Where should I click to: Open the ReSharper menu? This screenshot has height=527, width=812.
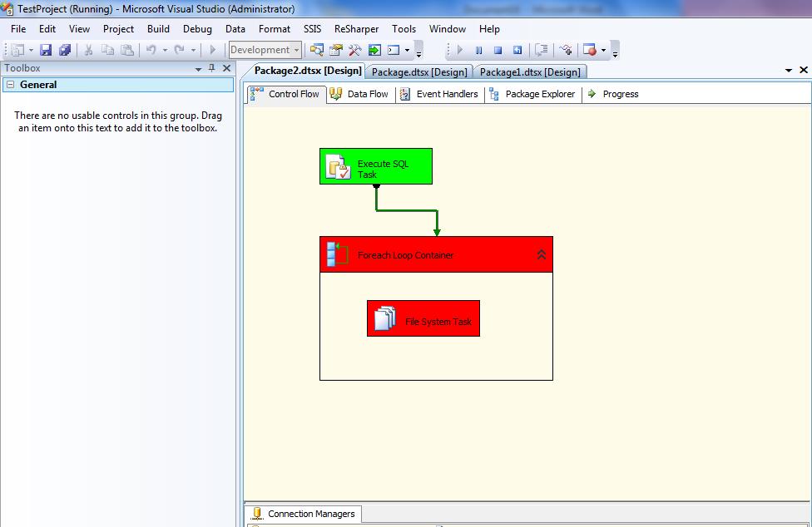pyautogui.click(x=356, y=29)
